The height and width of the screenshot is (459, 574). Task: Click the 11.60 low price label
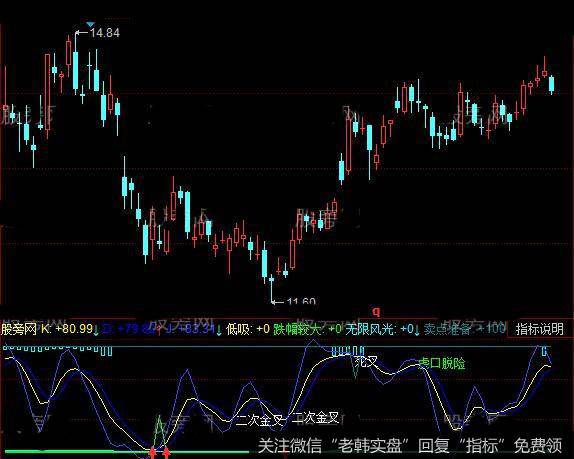point(301,302)
